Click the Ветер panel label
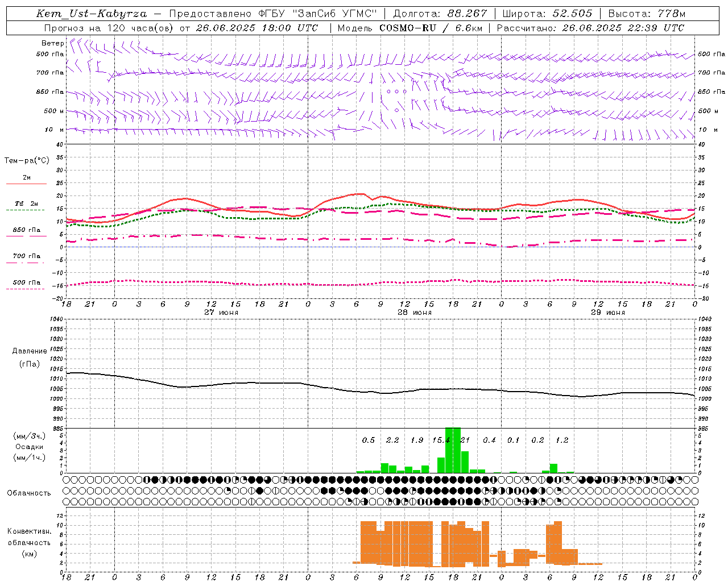The height and width of the screenshot is (582, 728). (x=53, y=43)
